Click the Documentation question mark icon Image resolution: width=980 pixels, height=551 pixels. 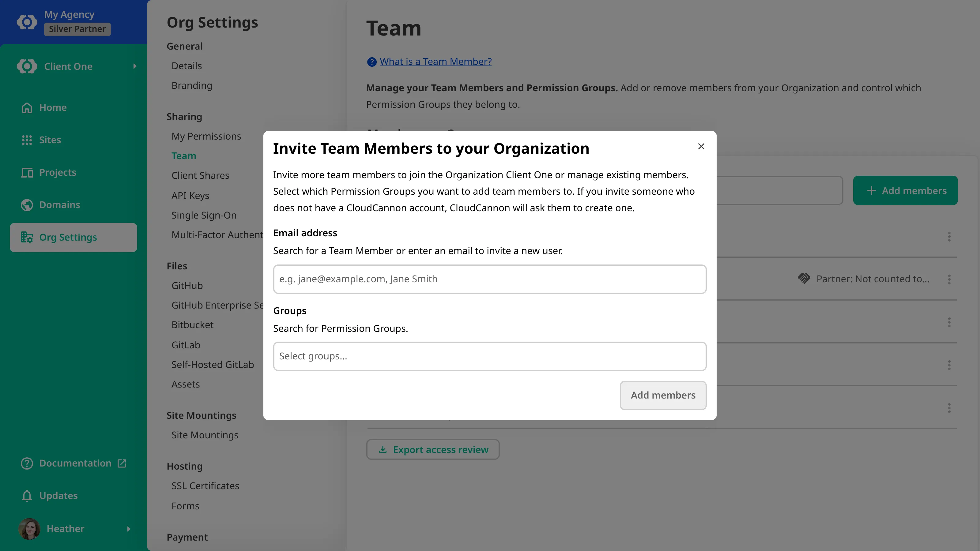coord(27,463)
